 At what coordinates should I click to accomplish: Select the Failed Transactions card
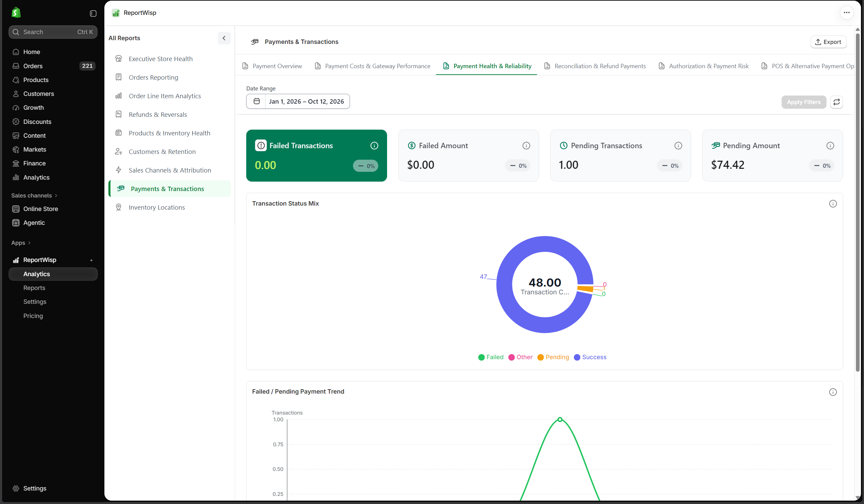click(x=316, y=156)
